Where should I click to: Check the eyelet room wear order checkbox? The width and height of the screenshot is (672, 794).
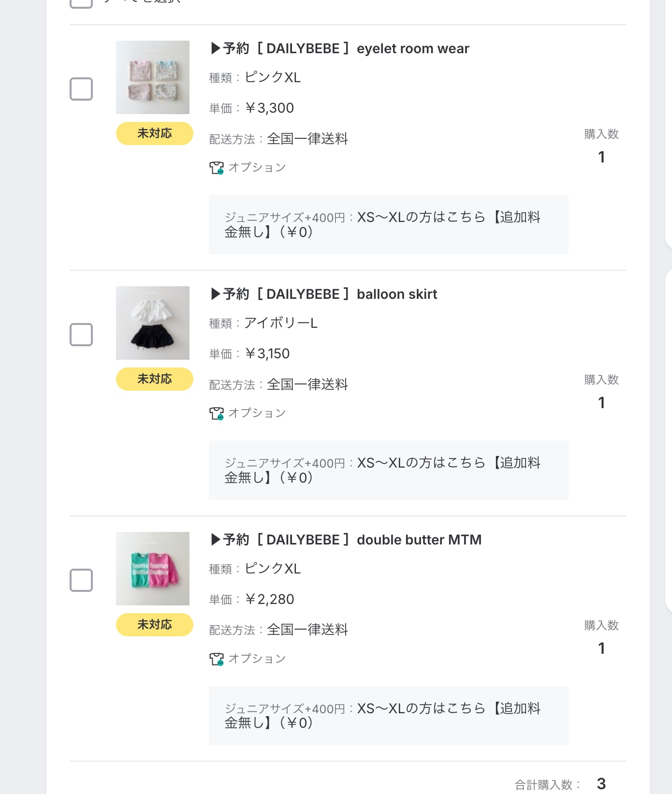point(81,89)
